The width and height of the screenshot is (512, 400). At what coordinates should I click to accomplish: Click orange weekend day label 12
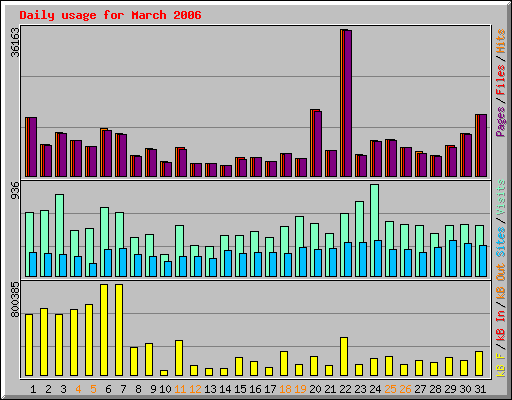pyautogui.click(x=195, y=389)
